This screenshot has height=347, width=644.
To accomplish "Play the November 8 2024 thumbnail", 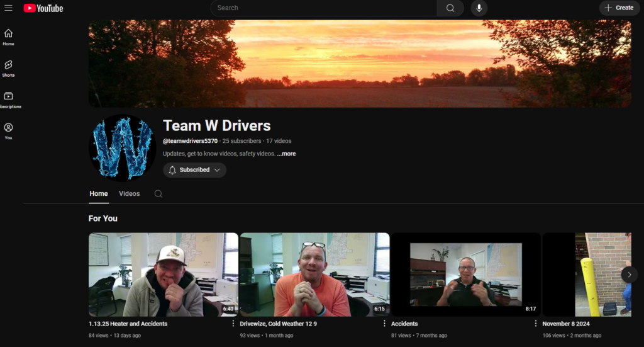I will (x=587, y=275).
